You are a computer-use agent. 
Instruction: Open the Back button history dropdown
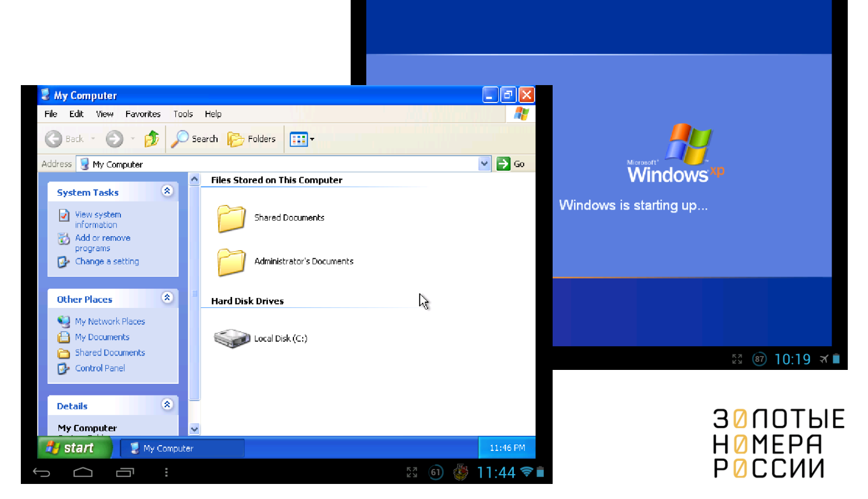click(93, 139)
